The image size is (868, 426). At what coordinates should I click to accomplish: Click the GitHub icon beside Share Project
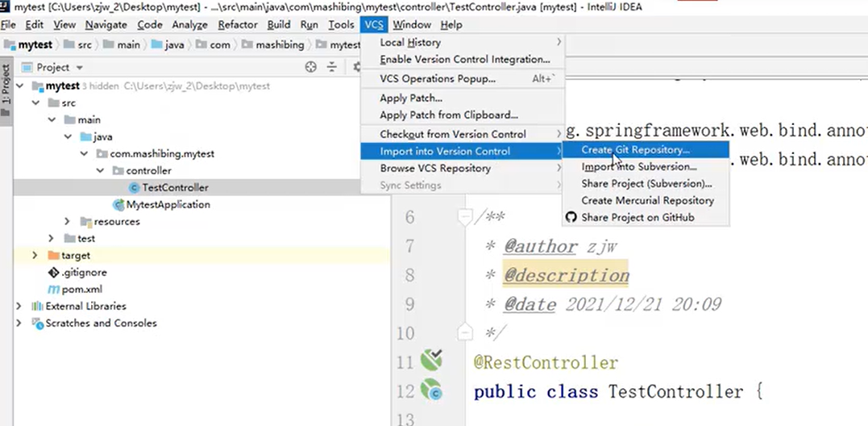(x=571, y=217)
